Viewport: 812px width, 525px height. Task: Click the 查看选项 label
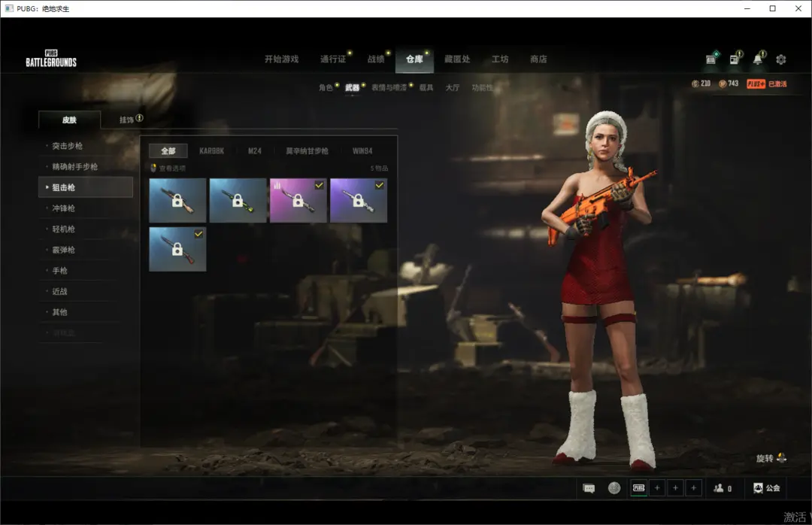172,168
